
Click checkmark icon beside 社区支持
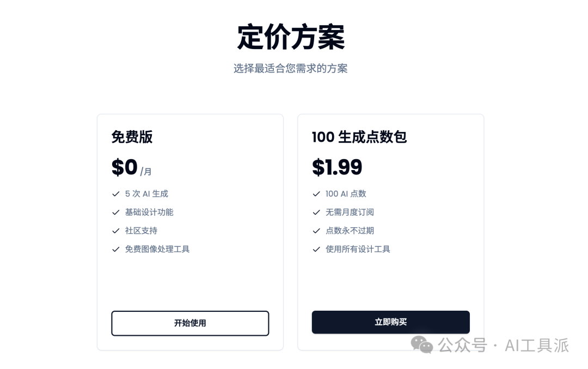[116, 231]
